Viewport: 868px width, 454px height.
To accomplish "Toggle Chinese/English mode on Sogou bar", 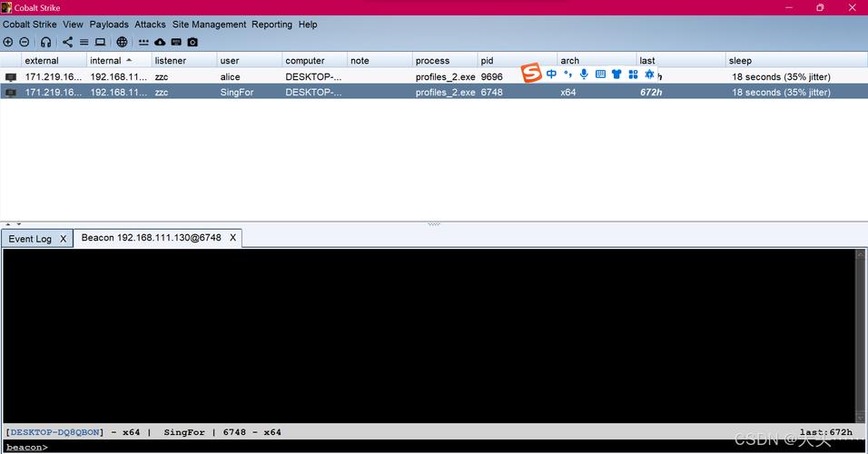I will point(551,74).
